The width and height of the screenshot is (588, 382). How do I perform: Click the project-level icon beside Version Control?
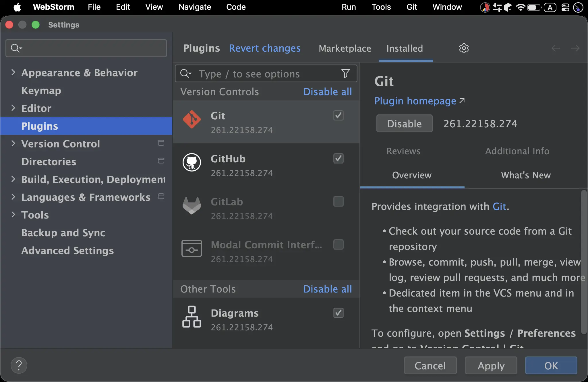click(161, 143)
